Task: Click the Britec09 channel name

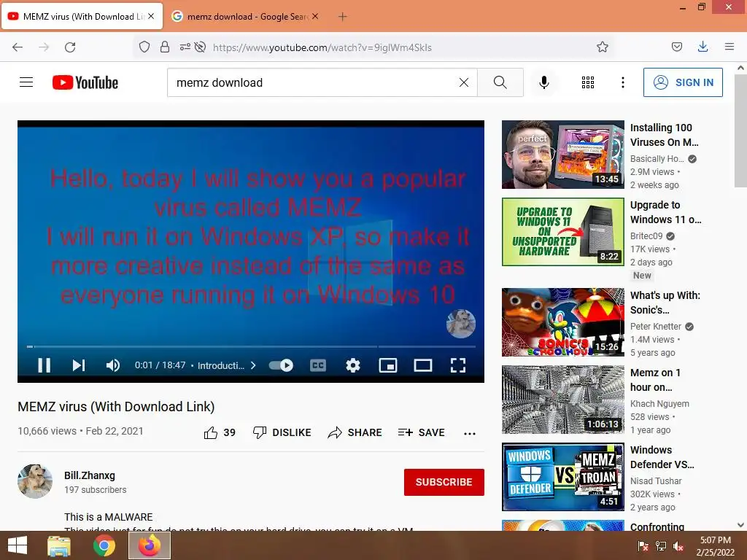Action: pyautogui.click(x=646, y=236)
